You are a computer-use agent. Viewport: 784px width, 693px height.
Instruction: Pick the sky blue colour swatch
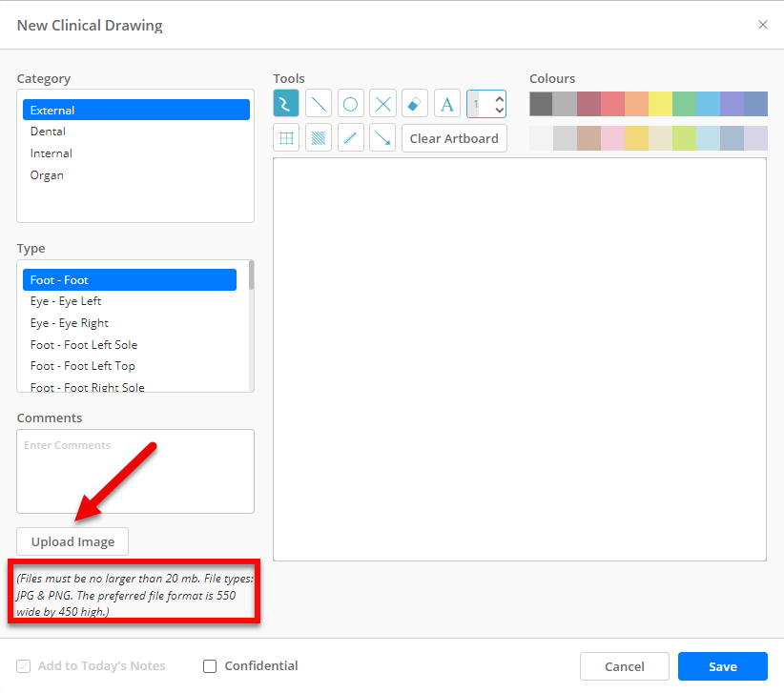coord(708,104)
